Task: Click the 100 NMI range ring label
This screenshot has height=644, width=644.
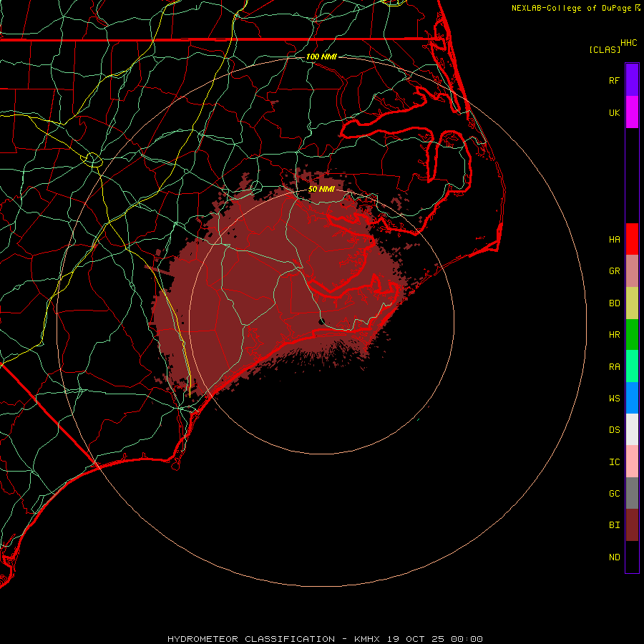Action: point(321,57)
